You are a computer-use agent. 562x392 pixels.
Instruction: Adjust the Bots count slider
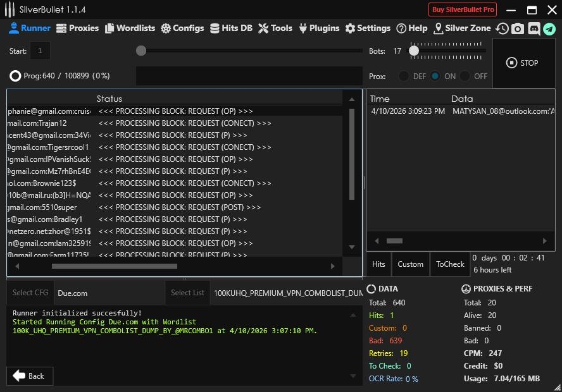415,51
